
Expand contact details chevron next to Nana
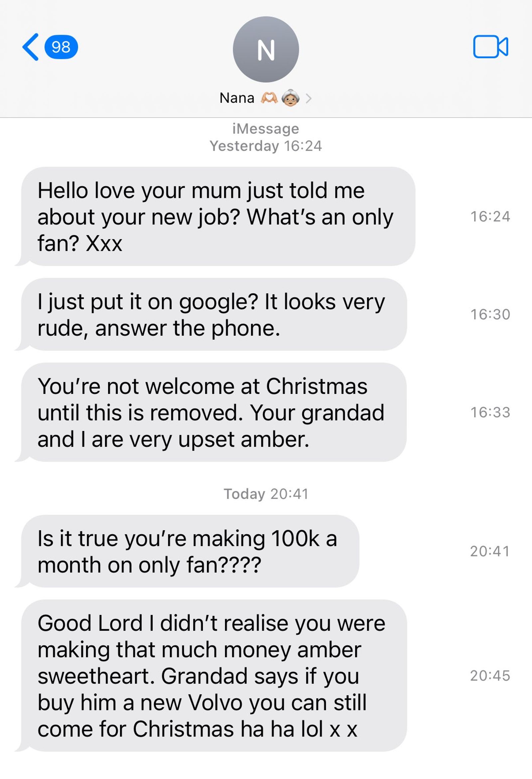(309, 98)
